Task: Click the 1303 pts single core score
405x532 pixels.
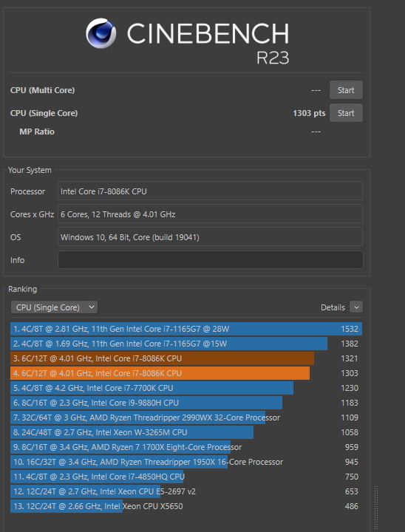Action: click(309, 113)
